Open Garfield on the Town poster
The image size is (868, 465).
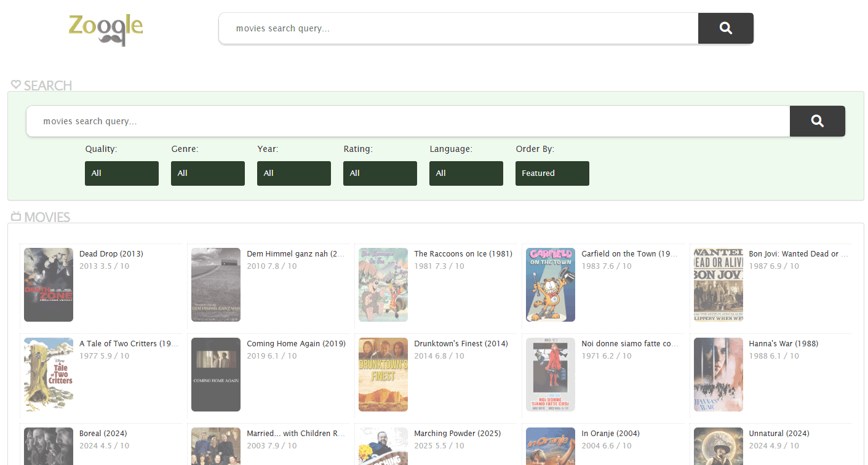(x=551, y=285)
